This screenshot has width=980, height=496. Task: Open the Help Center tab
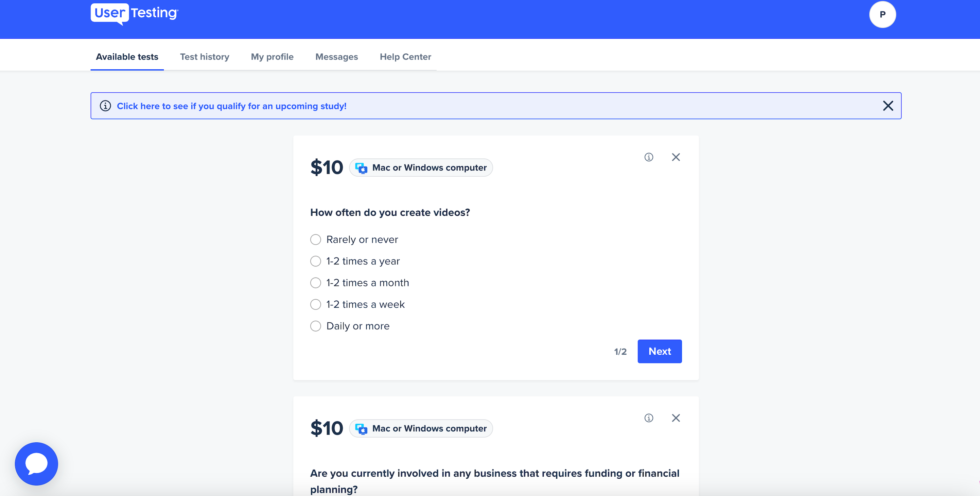click(405, 57)
